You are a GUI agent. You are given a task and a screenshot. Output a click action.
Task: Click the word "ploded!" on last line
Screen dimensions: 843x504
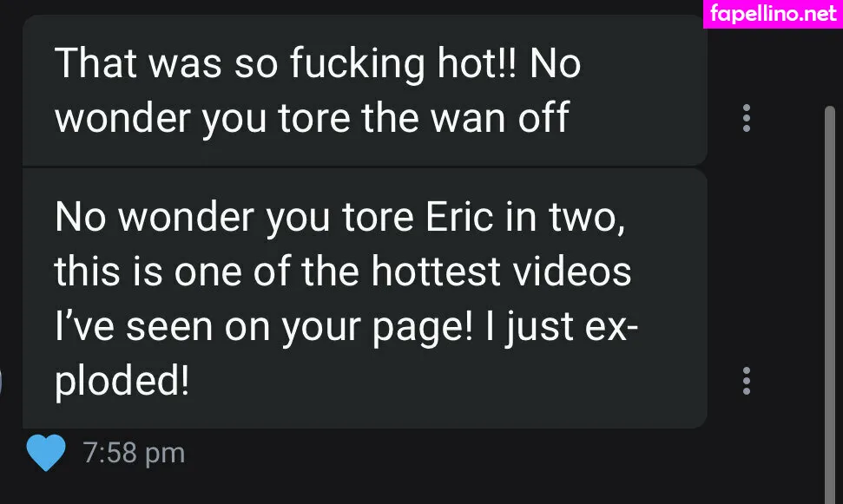pos(122,382)
